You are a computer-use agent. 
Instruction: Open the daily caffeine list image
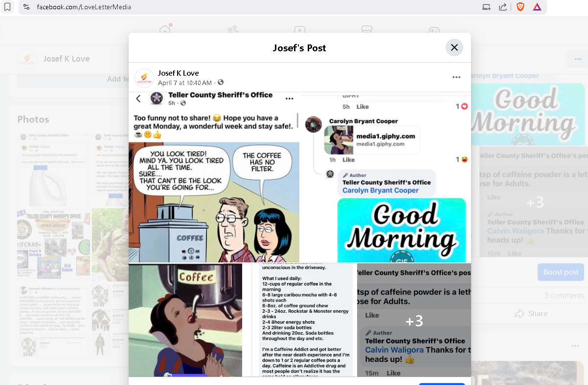(x=300, y=320)
